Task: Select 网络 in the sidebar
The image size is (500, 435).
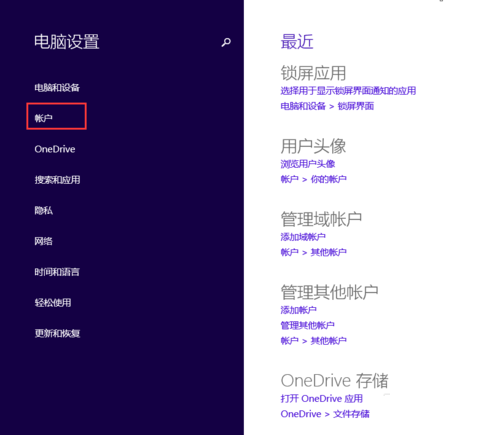Action: (x=43, y=241)
